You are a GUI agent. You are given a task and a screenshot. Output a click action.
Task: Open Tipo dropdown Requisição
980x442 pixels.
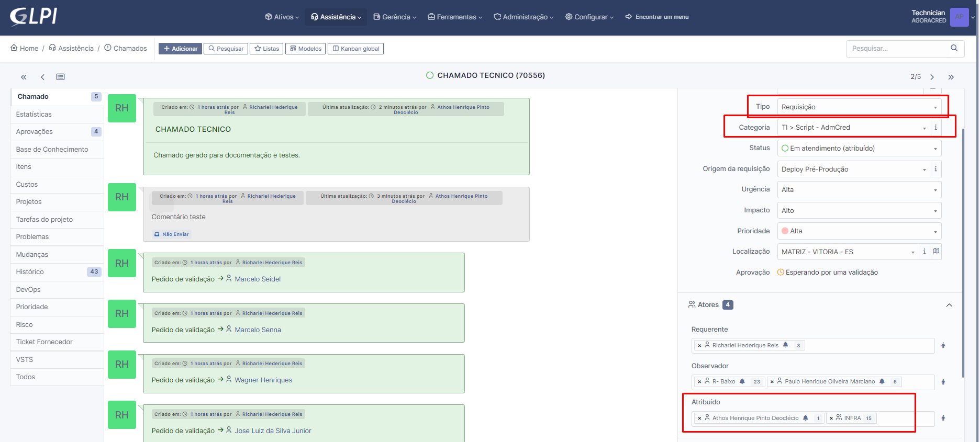pyautogui.click(x=859, y=107)
